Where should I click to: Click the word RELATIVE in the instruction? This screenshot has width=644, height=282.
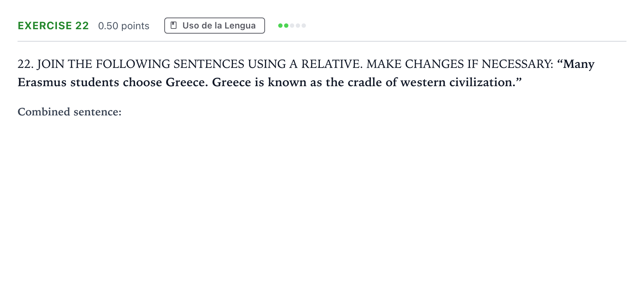point(332,64)
